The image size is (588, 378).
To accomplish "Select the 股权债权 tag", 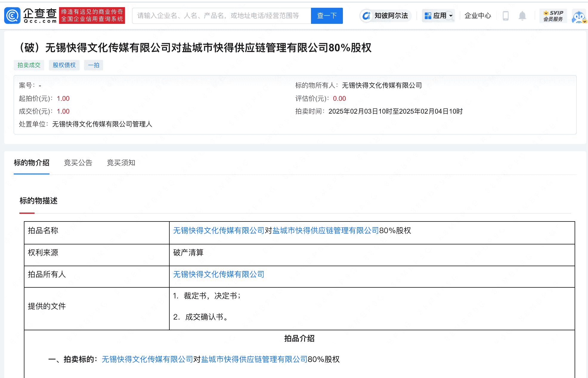I will click(64, 65).
